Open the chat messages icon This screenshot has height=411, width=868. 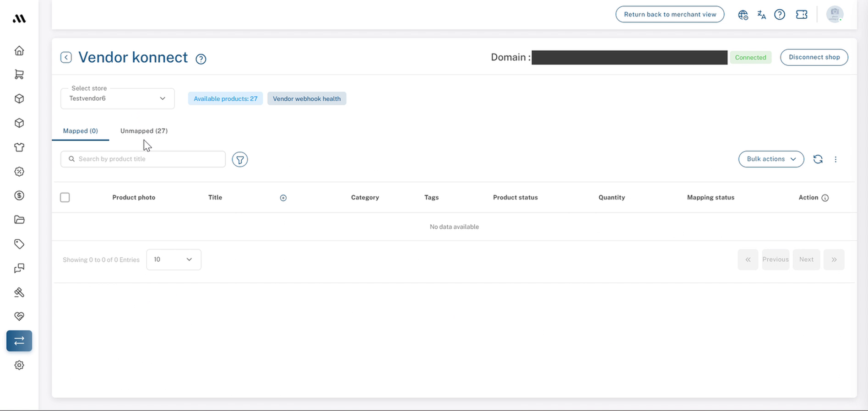[x=19, y=268]
